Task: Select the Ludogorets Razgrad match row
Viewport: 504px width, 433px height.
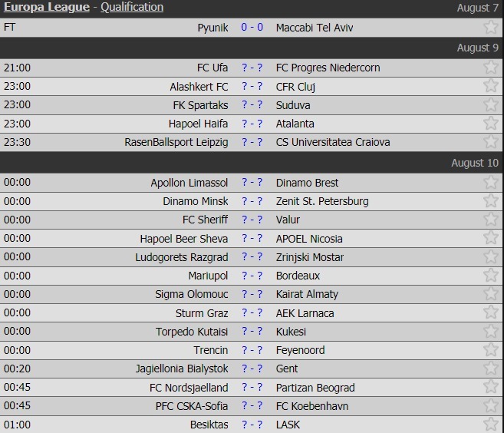Action: coord(252,257)
